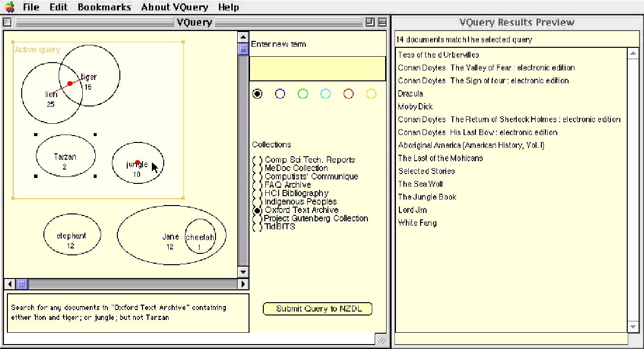Open Tess of the d'Urbervilles result

pos(438,55)
